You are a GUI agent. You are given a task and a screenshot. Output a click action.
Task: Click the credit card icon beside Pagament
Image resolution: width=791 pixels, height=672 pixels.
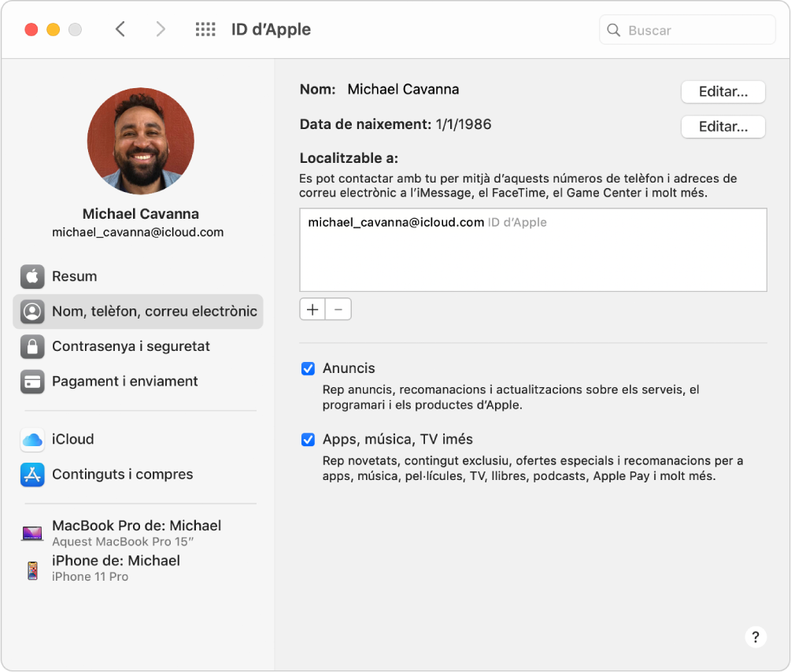tap(32, 382)
